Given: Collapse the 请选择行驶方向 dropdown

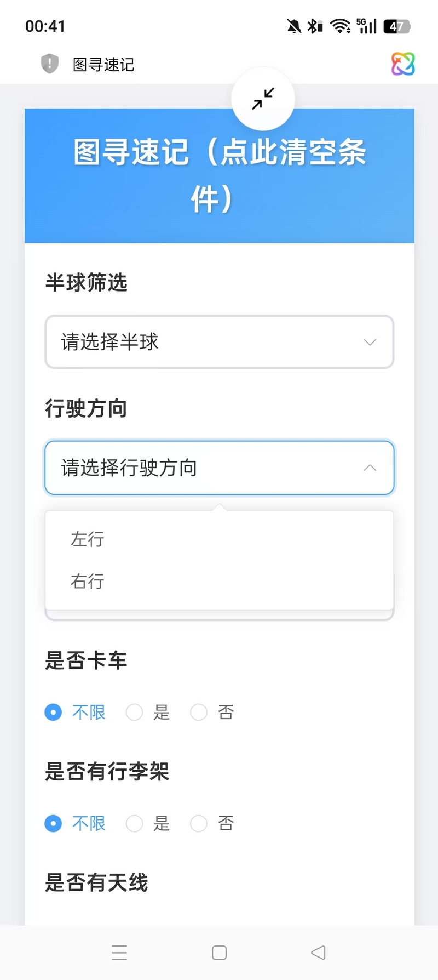Looking at the screenshot, I should coord(219,468).
